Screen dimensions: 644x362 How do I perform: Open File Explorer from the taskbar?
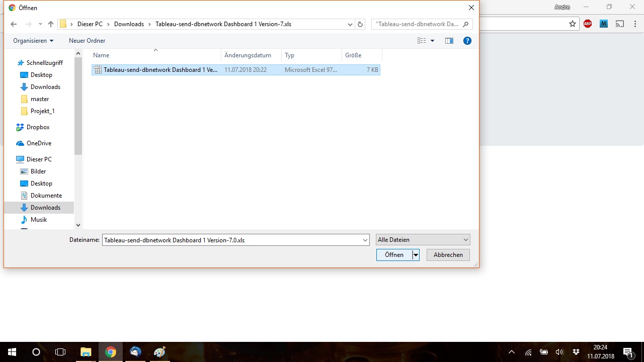[x=86, y=352]
